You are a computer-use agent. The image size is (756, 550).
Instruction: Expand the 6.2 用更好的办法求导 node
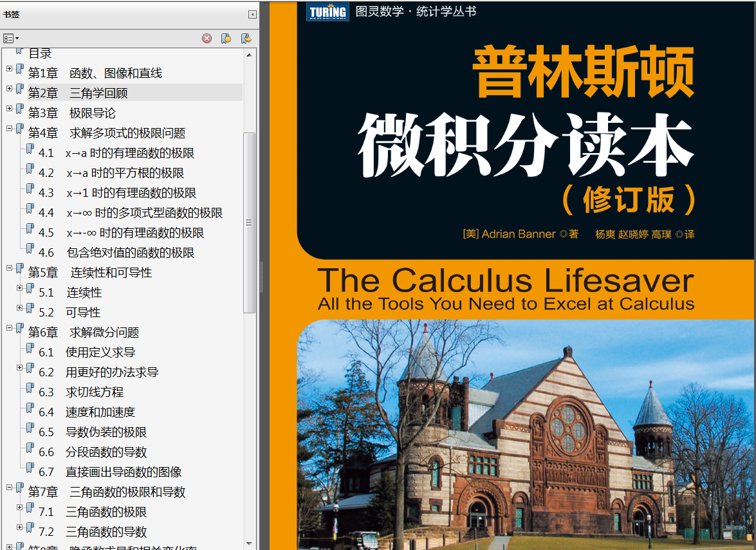pos(19,367)
